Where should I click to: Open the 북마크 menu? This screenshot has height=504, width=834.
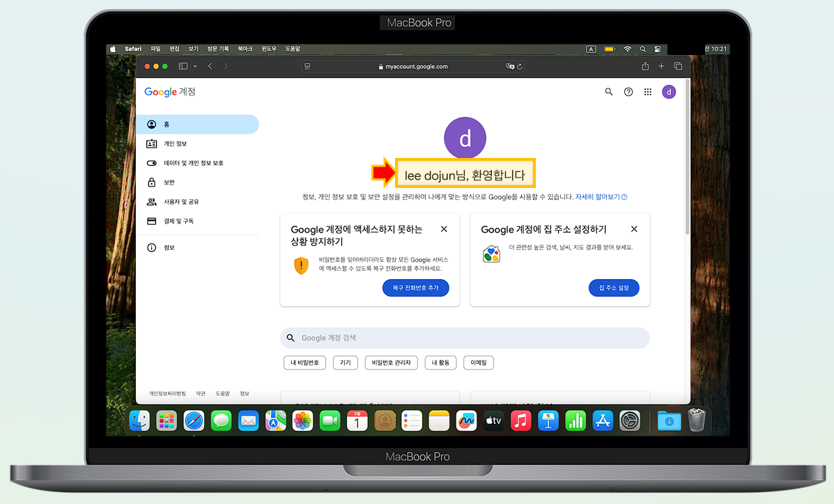(x=245, y=49)
